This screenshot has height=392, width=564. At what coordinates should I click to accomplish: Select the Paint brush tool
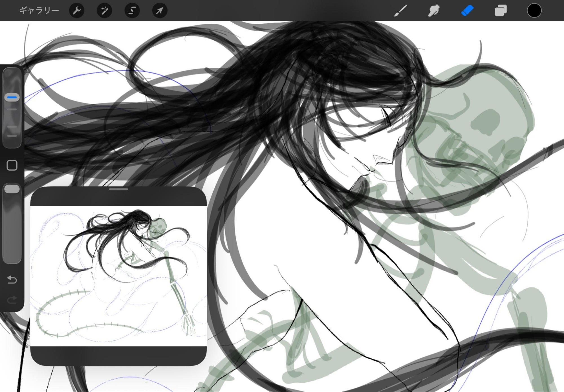click(400, 11)
